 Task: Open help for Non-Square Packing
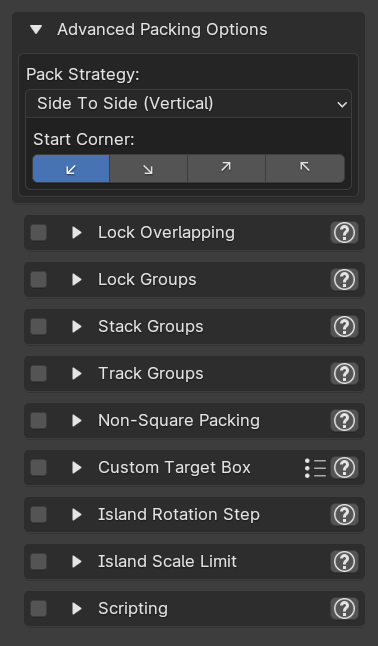click(344, 421)
